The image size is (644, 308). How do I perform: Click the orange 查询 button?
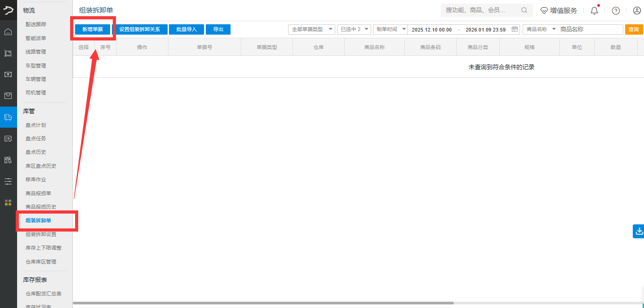pyautogui.click(x=633, y=29)
